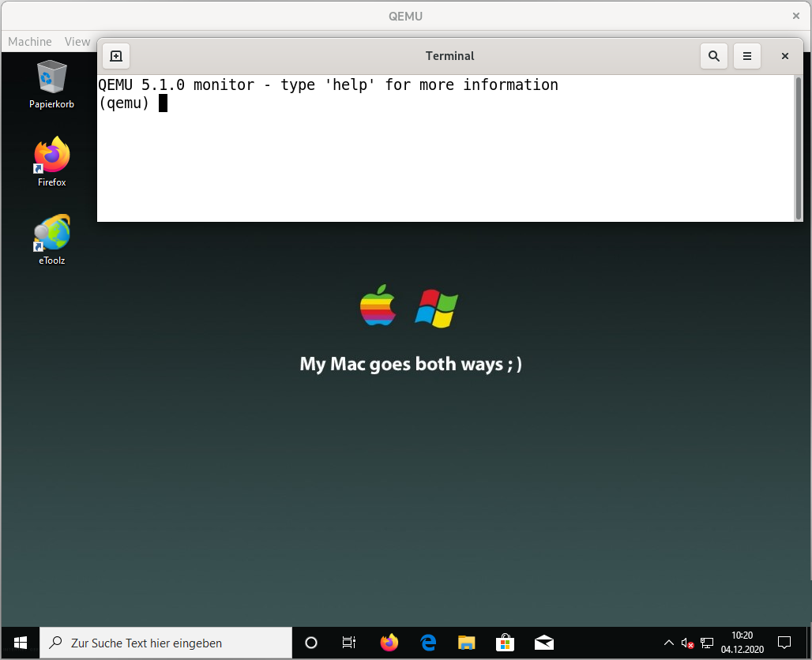Image resolution: width=812 pixels, height=660 pixels.
Task: Open the Action Center notifications icon
Action: click(784, 643)
